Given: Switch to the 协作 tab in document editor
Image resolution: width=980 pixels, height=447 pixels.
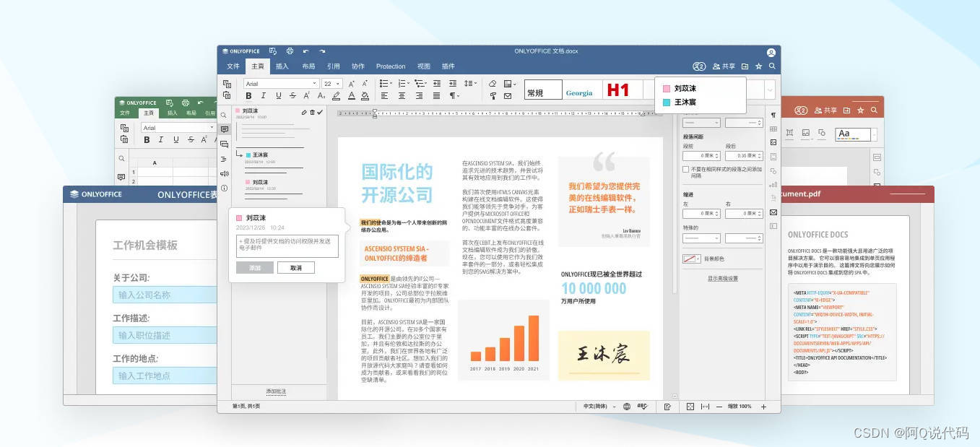Looking at the screenshot, I should tap(358, 66).
